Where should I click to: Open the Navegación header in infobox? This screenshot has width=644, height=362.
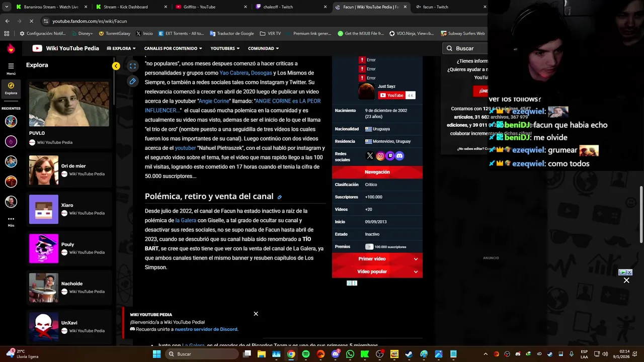coord(377,172)
